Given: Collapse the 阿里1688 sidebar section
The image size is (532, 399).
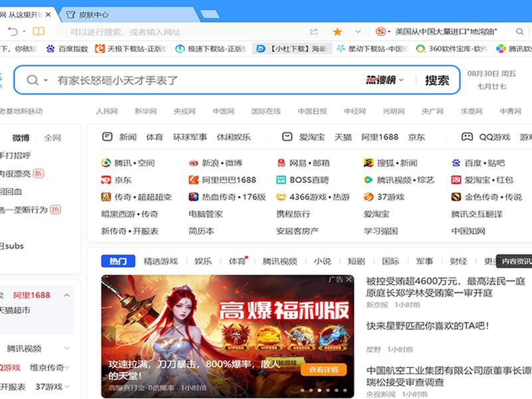Looking at the screenshot, I should pos(67,295).
